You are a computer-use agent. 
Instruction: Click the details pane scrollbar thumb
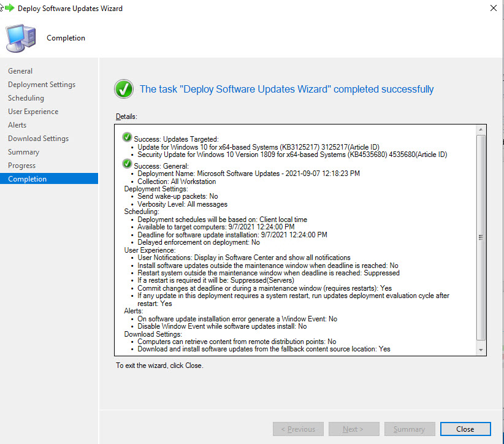pos(481,236)
